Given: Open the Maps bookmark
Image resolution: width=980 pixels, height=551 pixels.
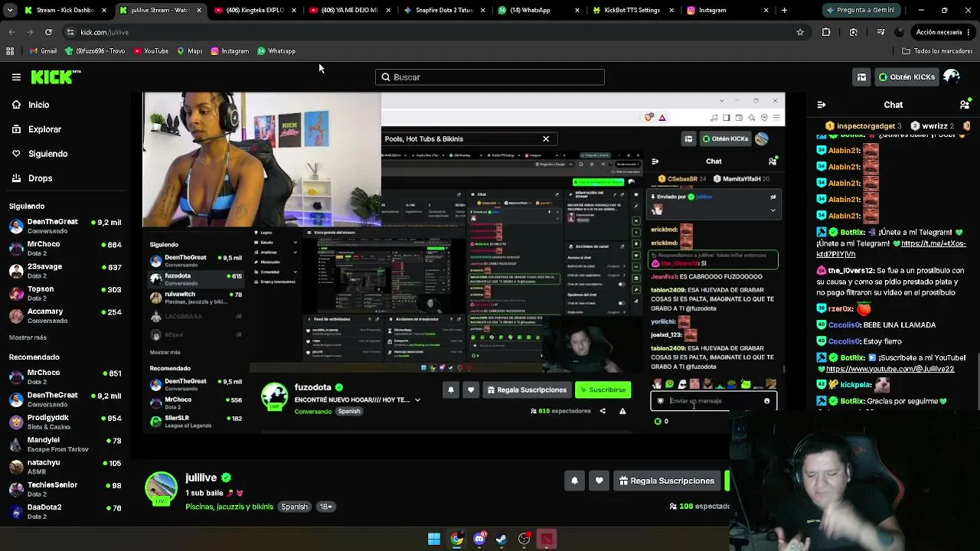Looking at the screenshot, I should point(189,51).
